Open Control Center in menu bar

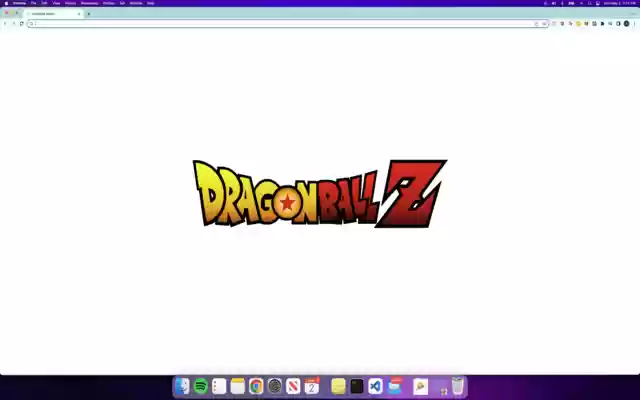tap(598, 3)
